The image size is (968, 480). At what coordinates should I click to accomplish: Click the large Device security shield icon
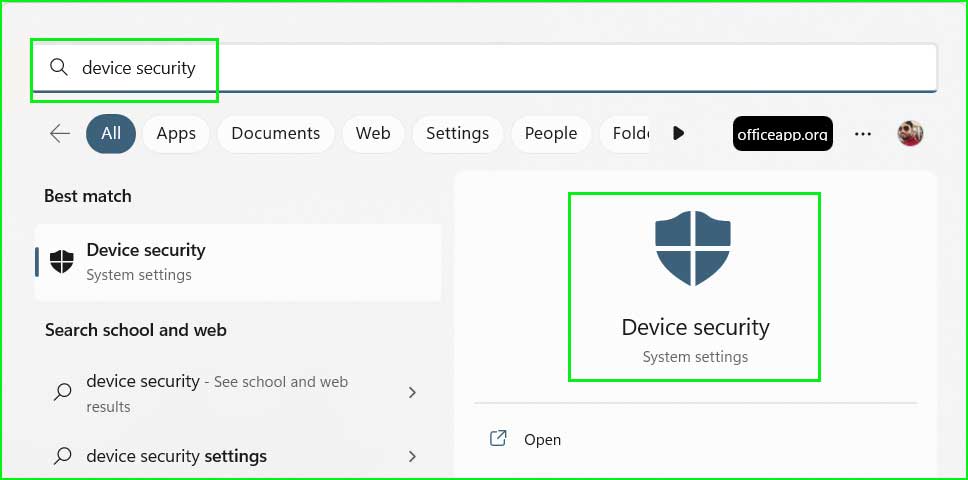click(x=693, y=248)
